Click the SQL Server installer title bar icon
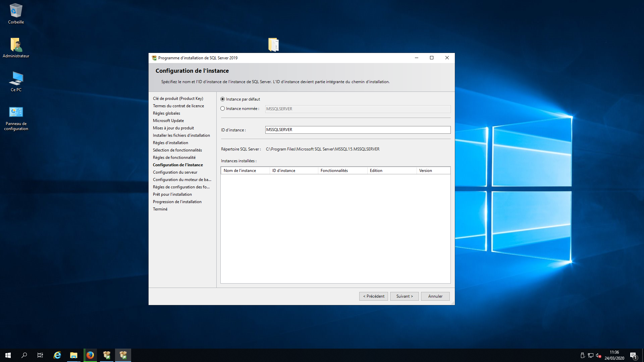This screenshot has height=362, width=644. click(154, 58)
